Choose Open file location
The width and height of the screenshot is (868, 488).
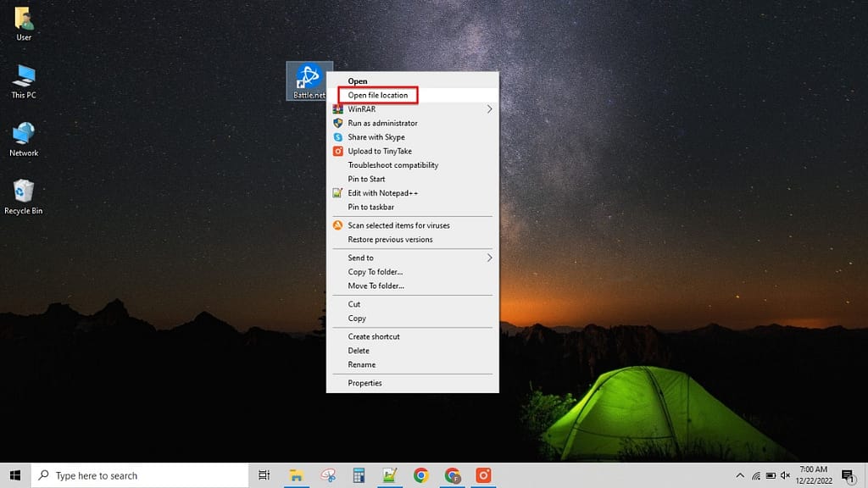pyautogui.click(x=413, y=95)
